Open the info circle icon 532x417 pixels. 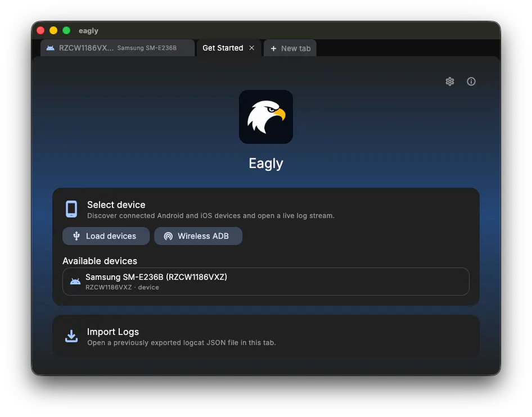point(471,81)
